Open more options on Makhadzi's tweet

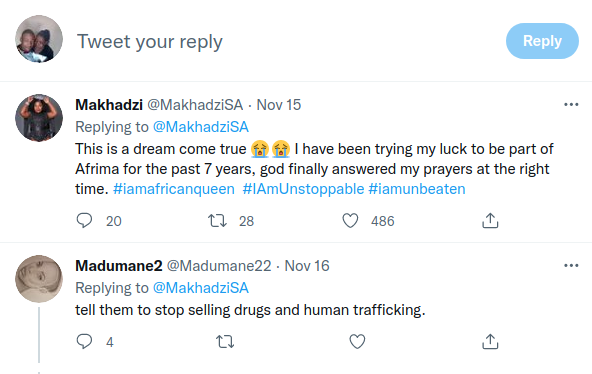coord(571,105)
